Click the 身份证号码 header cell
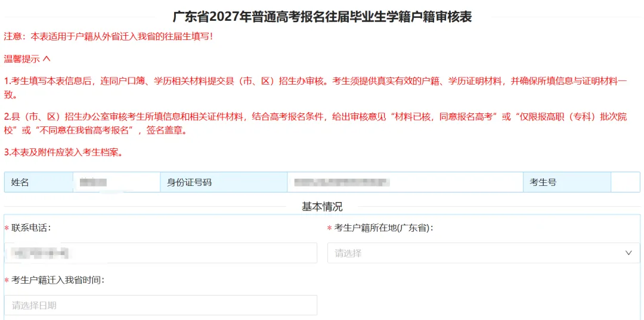The width and height of the screenshot is (644, 320). click(224, 182)
